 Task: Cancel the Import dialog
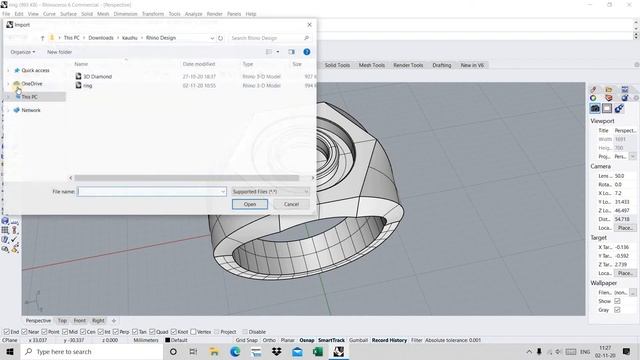coord(291,204)
